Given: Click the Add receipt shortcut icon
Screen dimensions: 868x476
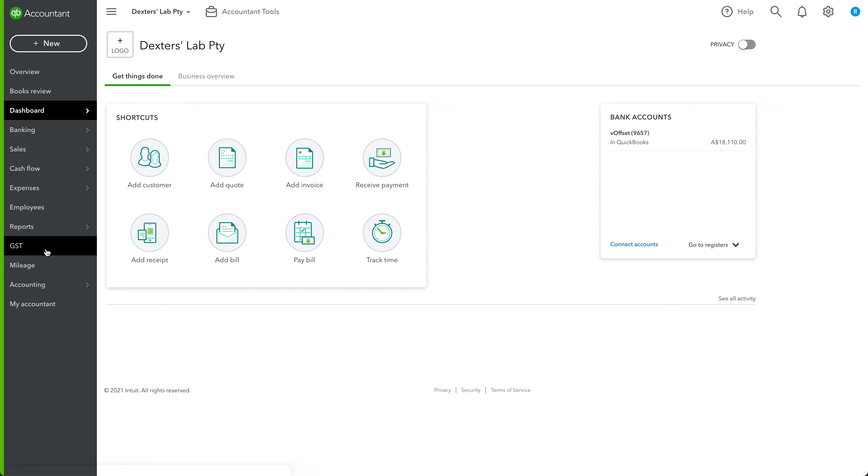Looking at the screenshot, I should pyautogui.click(x=149, y=233).
